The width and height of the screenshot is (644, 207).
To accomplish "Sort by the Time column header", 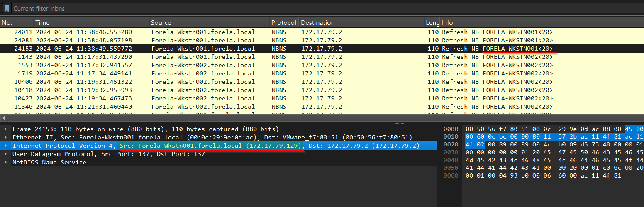I will 90,22.
